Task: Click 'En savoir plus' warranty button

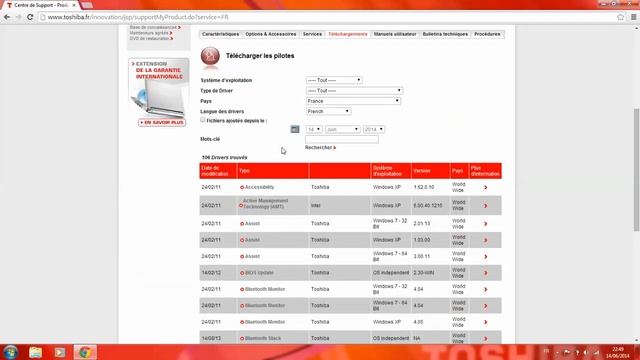Action: (x=162, y=122)
